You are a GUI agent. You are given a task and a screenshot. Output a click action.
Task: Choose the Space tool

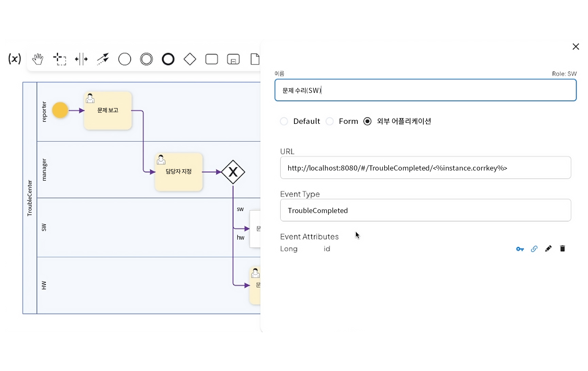pos(81,59)
